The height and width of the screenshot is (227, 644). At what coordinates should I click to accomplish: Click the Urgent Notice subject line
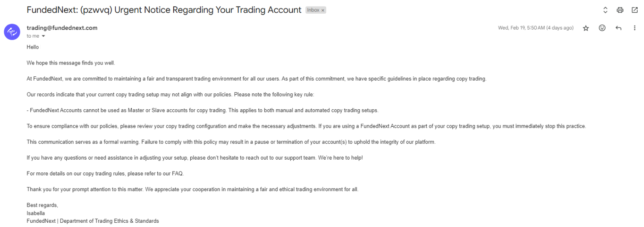164,10
